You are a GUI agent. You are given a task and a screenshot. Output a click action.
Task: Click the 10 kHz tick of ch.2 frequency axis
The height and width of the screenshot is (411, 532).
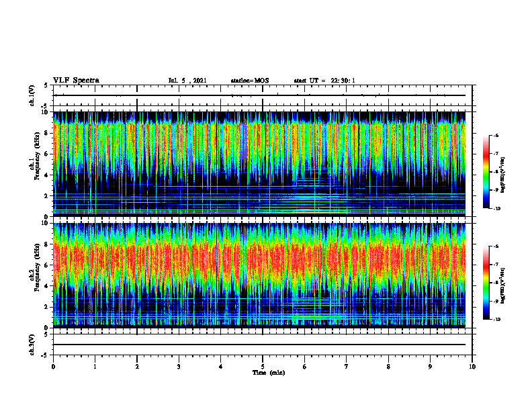click(x=46, y=223)
